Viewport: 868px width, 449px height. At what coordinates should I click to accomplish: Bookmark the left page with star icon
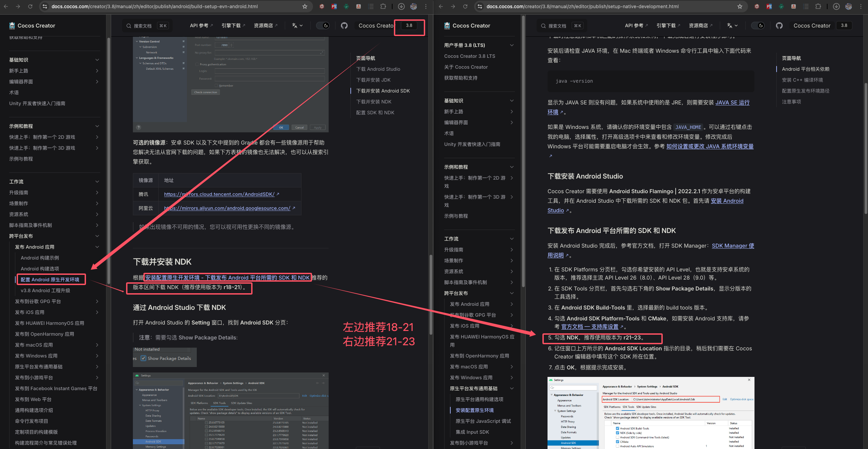[x=305, y=6]
